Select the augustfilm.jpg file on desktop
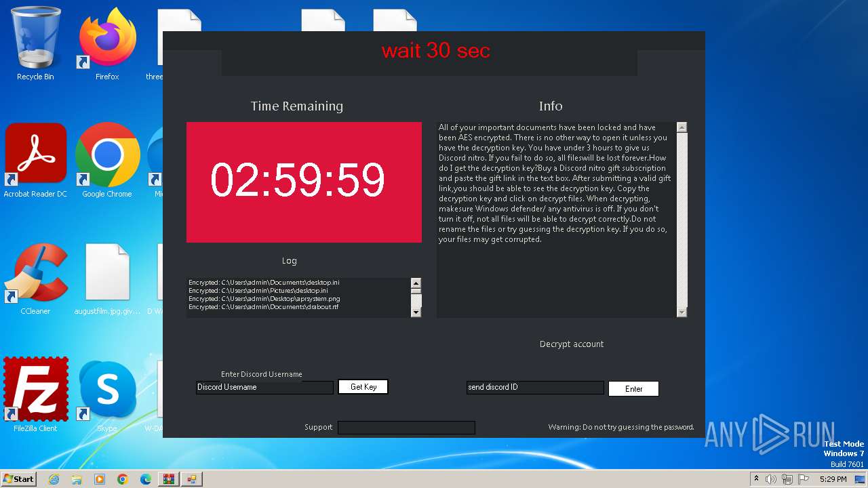The height and width of the screenshot is (488, 868). (107, 278)
